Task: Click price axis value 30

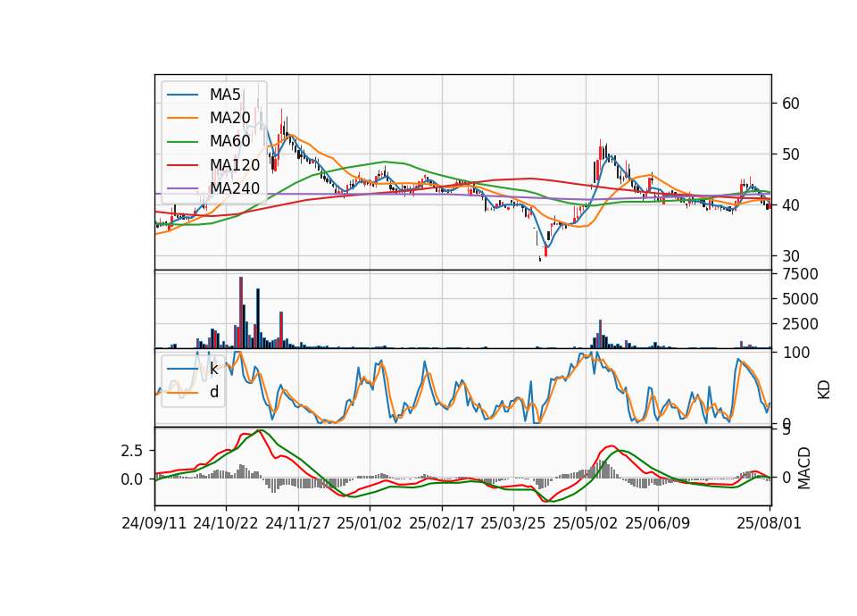Action: 790,256
